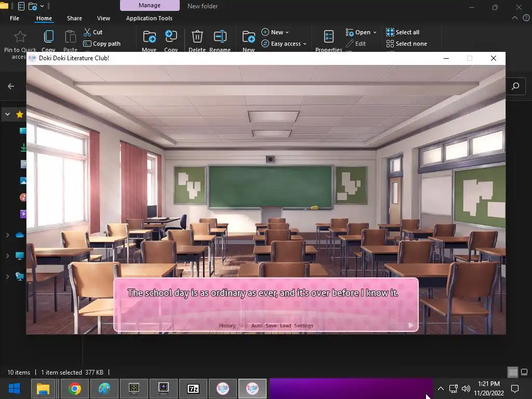Open the File menu in Explorer
The image size is (532, 399).
14,18
